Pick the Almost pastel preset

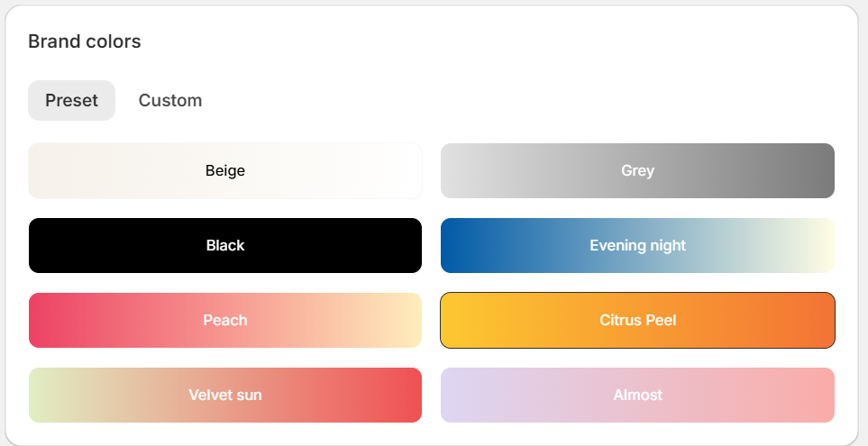coord(638,395)
